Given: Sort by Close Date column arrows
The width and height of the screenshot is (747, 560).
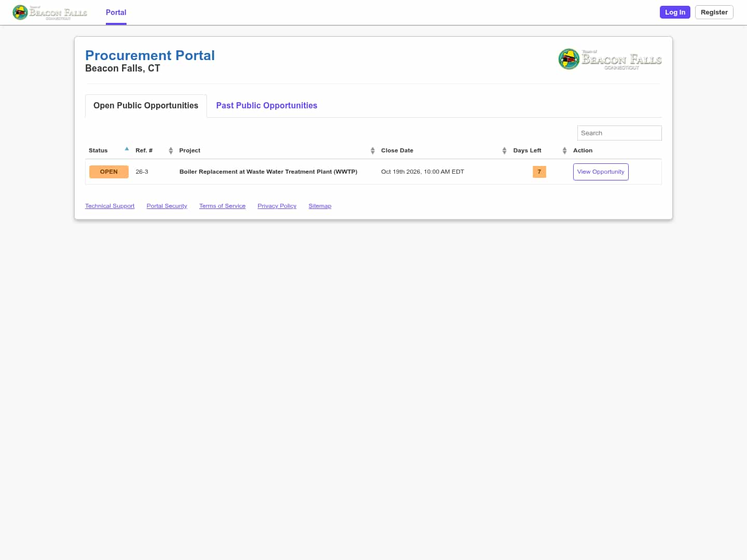Looking at the screenshot, I should coord(504,151).
